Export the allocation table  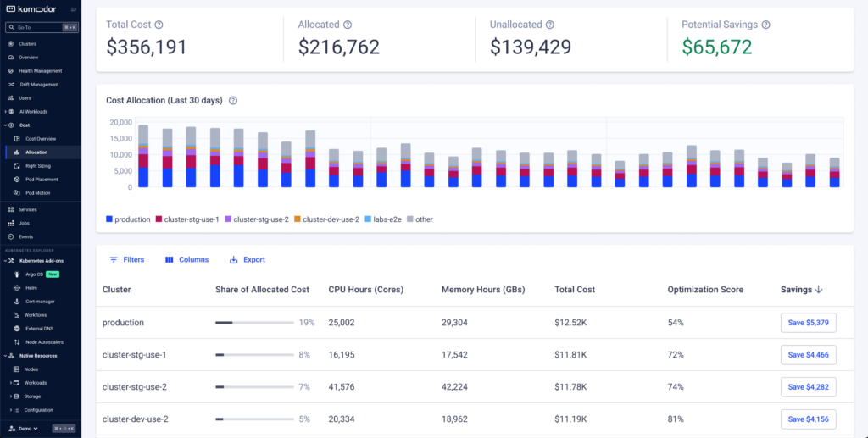tap(248, 259)
